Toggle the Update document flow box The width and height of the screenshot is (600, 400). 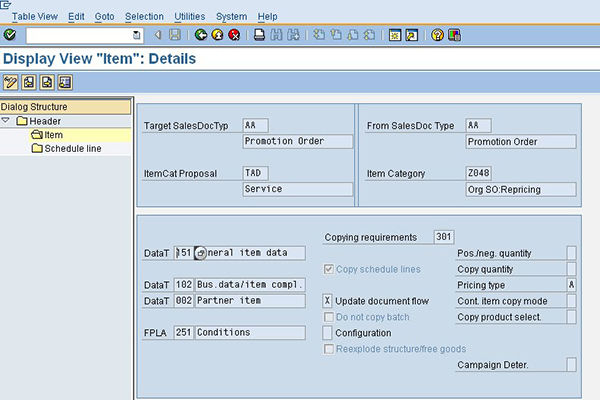point(327,301)
